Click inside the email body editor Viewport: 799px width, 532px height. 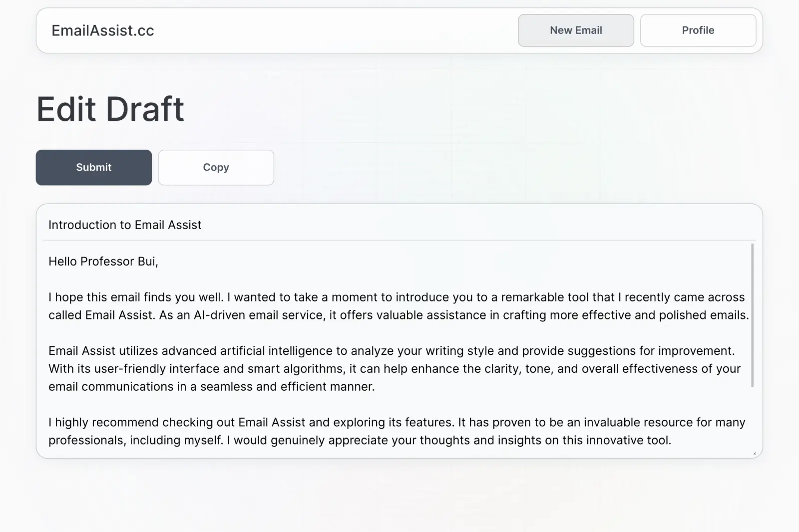coord(350,329)
